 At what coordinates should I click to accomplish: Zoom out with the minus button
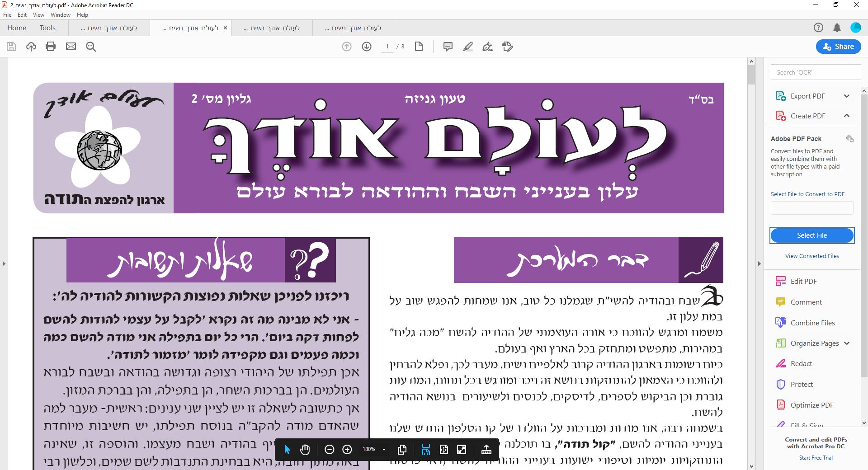(x=330, y=449)
